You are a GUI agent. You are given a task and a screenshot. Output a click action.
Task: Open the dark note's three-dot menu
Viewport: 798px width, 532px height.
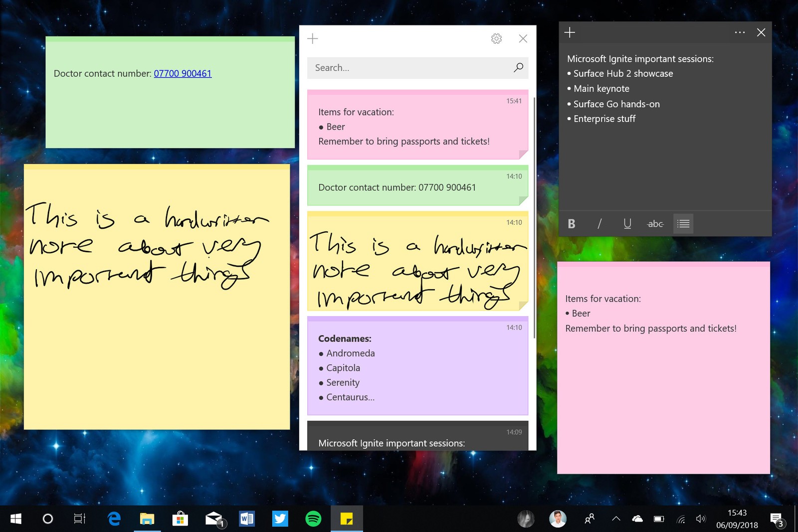coord(740,32)
